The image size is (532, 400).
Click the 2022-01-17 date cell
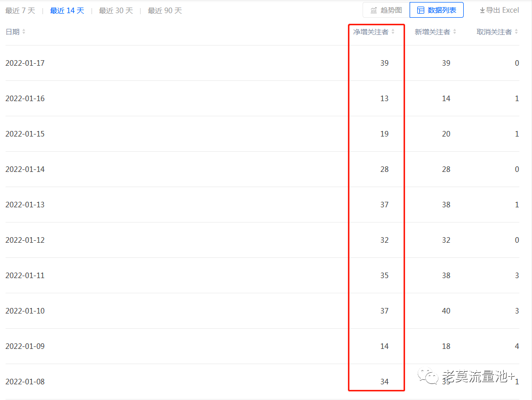(25, 63)
